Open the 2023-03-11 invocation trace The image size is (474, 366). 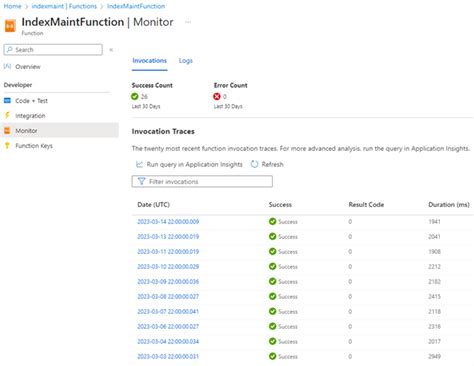click(168, 252)
